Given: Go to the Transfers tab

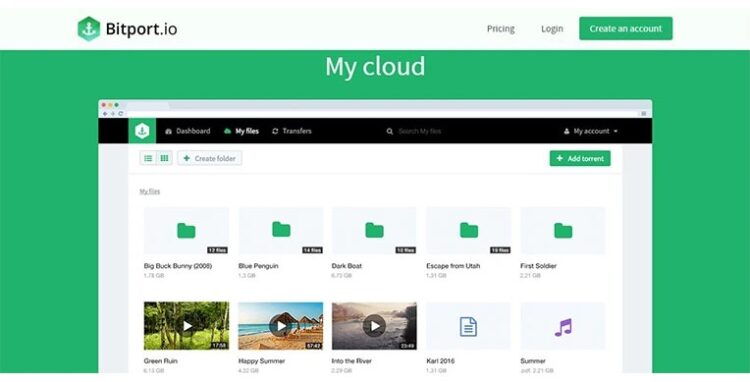Looking at the screenshot, I should point(292,131).
